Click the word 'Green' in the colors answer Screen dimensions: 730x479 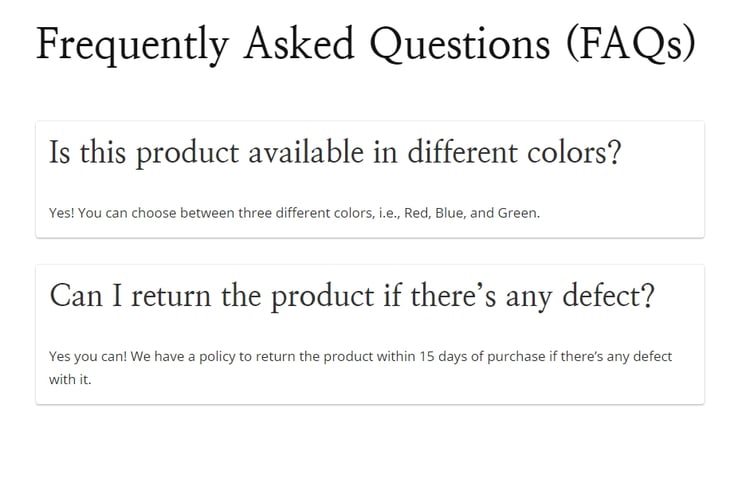pyautogui.click(x=517, y=213)
